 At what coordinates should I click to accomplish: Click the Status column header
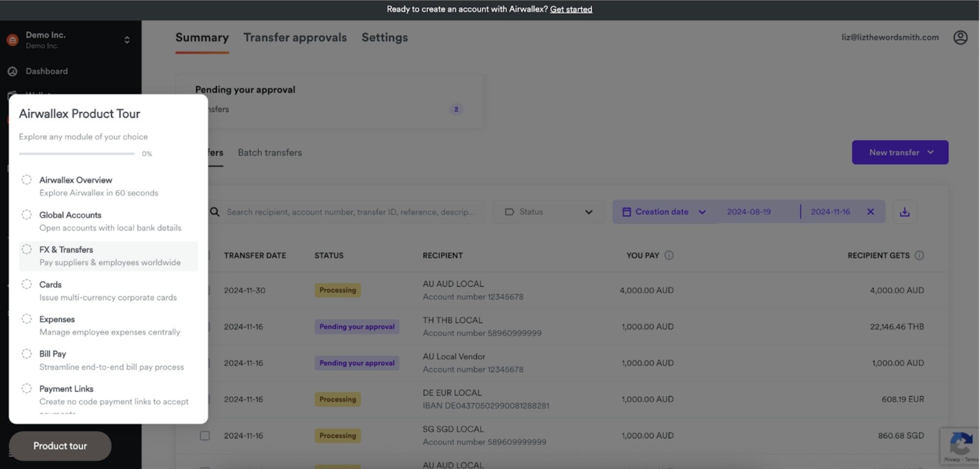pos(329,255)
